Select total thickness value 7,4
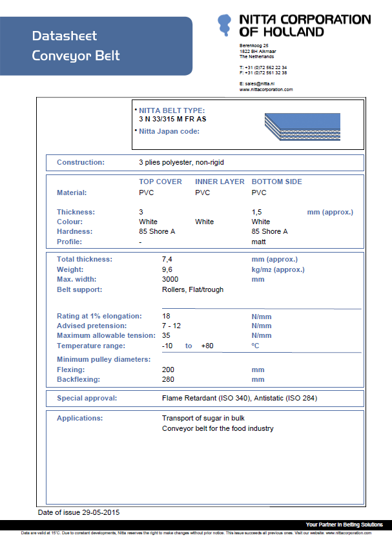The image size is (392, 553). [x=167, y=259]
